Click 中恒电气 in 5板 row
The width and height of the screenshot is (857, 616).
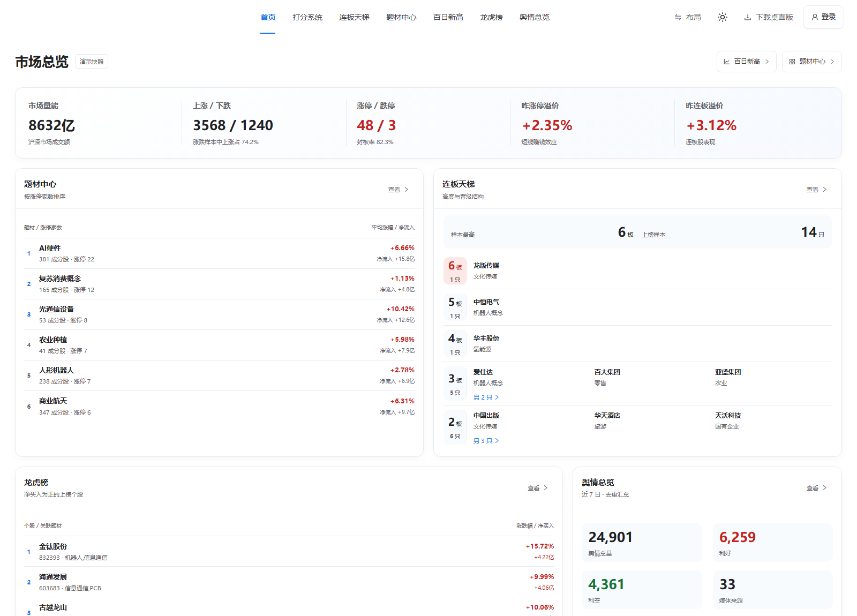click(486, 302)
